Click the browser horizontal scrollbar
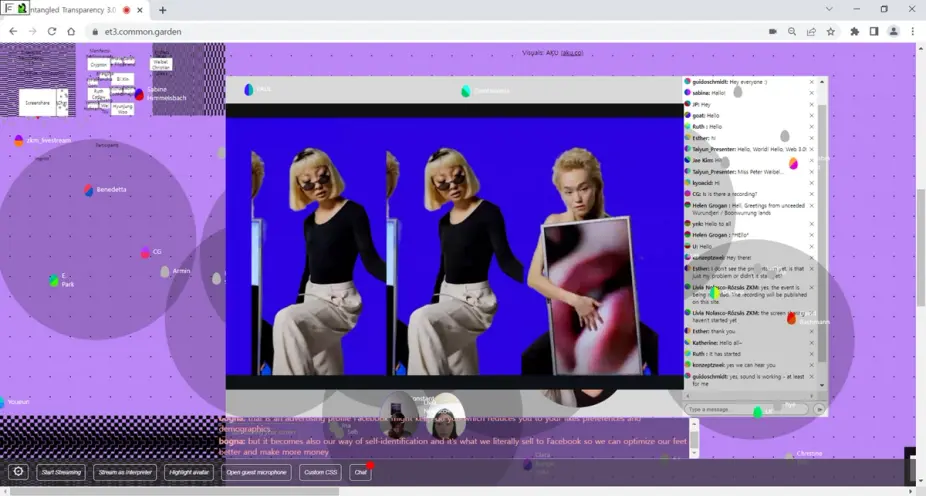 [x=174, y=491]
